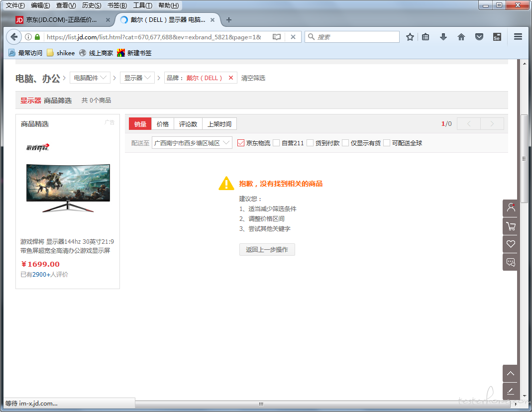Open shikee bookmark folder

[x=61, y=53]
